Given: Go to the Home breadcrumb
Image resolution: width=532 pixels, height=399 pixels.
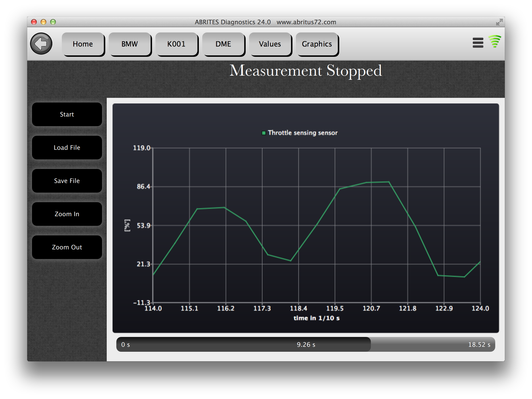Looking at the screenshot, I should point(83,44).
